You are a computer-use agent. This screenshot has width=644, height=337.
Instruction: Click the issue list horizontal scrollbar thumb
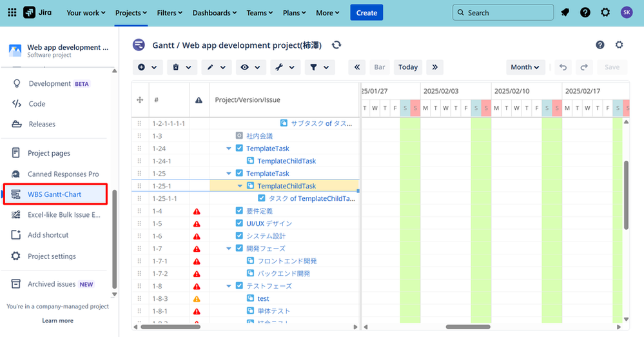click(x=170, y=327)
